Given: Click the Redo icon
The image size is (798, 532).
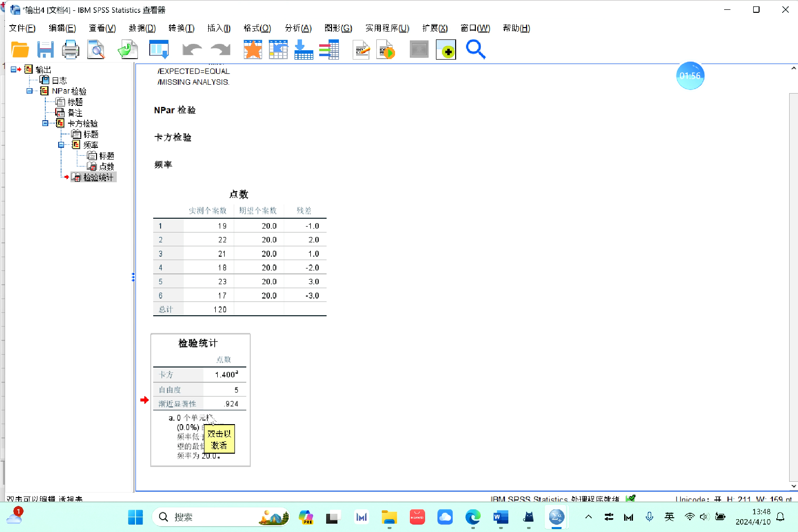Looking at the screenshot, I should point(220,49).
